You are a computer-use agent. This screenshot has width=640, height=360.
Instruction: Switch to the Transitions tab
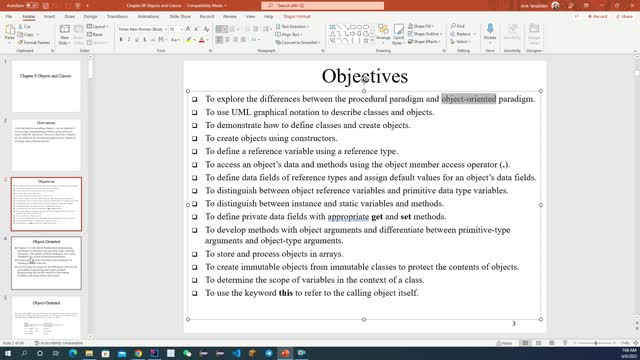click(118, 17)
